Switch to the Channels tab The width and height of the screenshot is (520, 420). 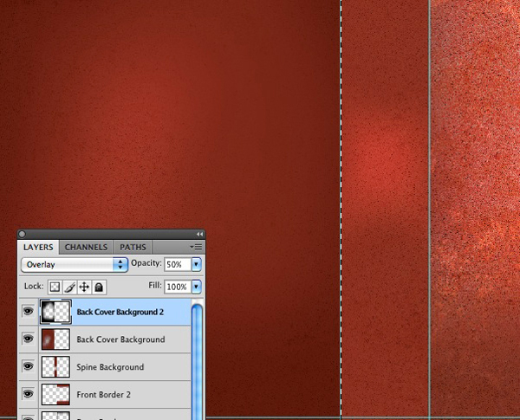point(86,248)
